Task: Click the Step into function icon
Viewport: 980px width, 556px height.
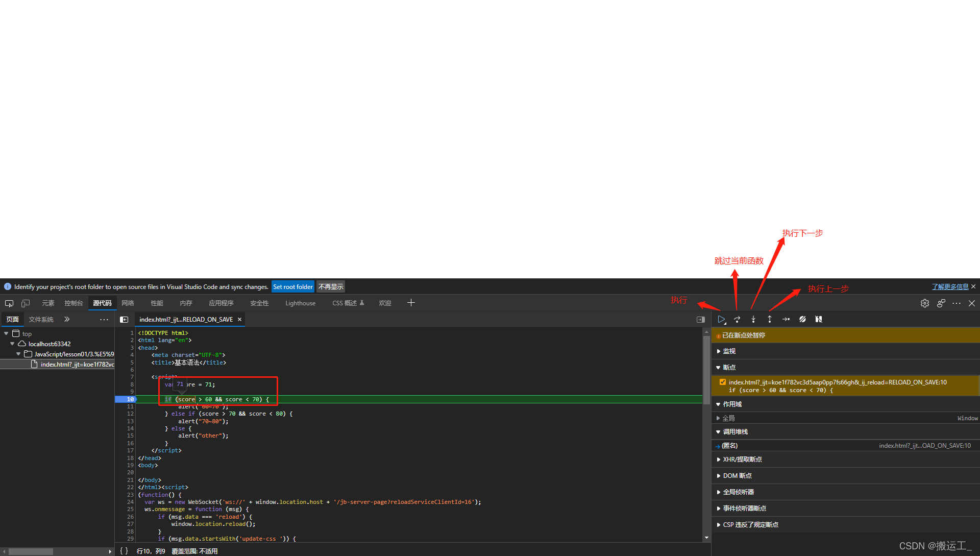Action: pyautogui.click(x=753, y=319)
